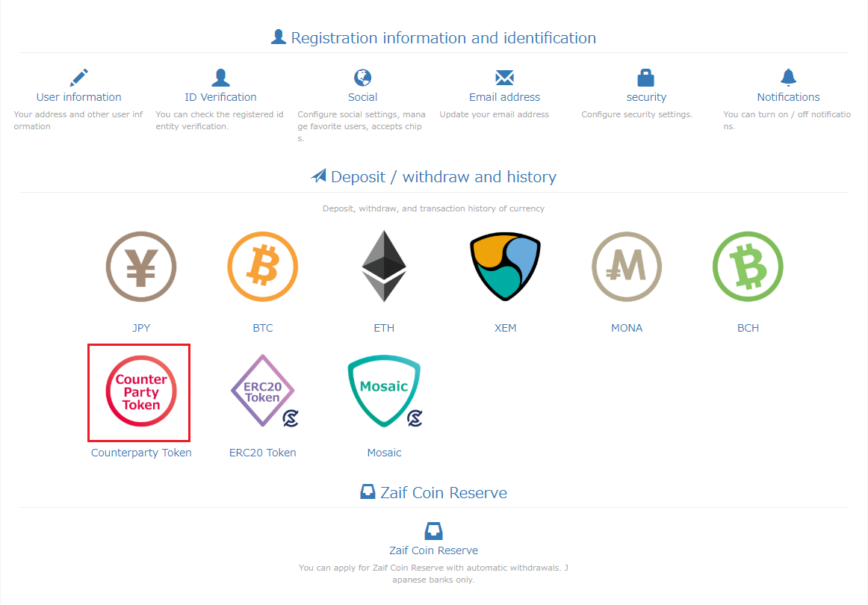
Task: Open the Mosaic teal shield icon
Action: click(x=385, y=391)
